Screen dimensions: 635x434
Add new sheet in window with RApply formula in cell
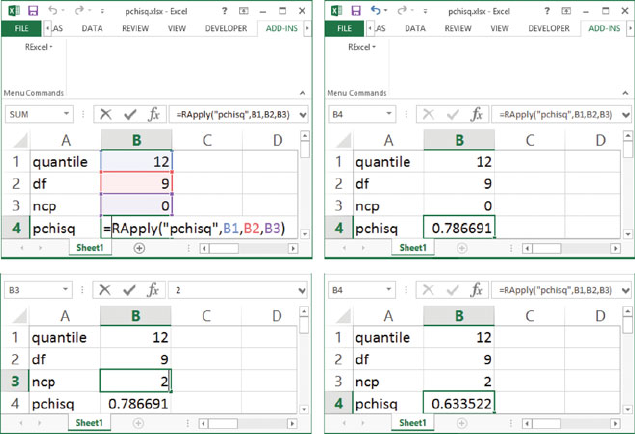click(x=139, y=248)
